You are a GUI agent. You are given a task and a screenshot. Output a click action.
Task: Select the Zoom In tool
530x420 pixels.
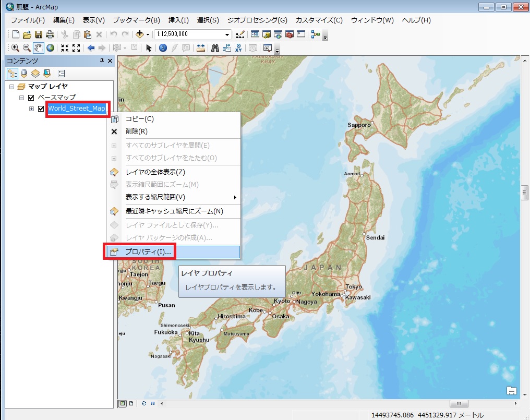(15, 48)
